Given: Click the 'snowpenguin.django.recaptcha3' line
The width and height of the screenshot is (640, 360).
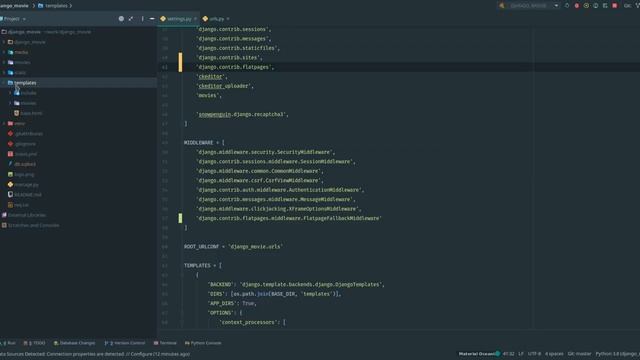Looking at the screenshot, I should point(242,114).
